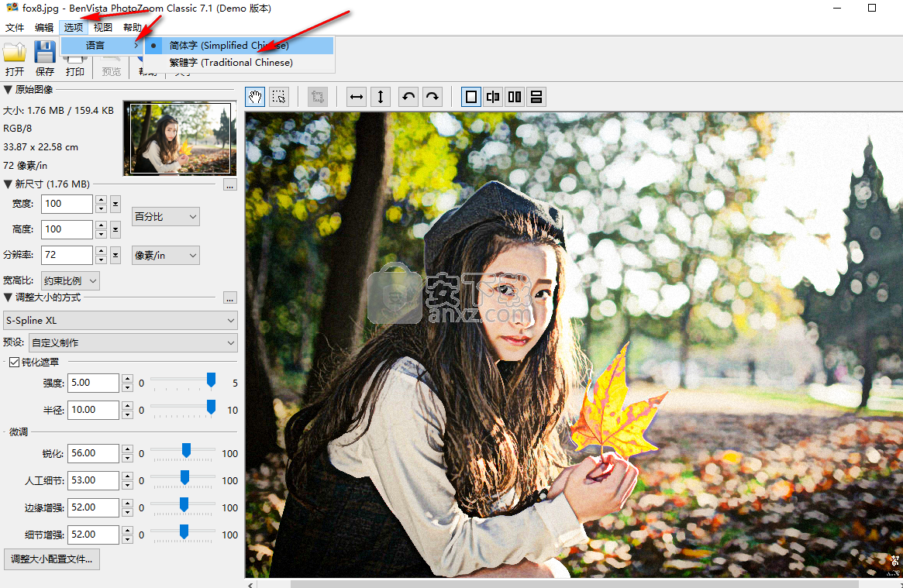903x588 pixels.
Task: Click the crop tool icon
Action: tap(317, 97)
